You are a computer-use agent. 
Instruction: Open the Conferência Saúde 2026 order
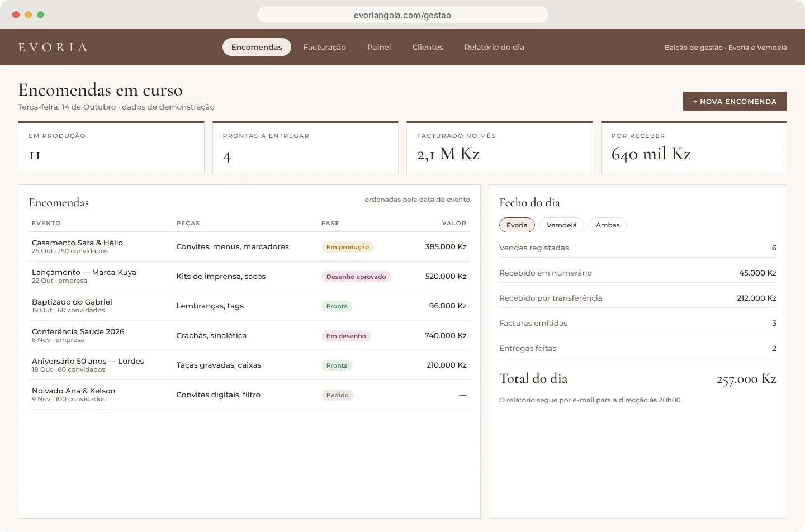pyautogui.click(x=249, y=335)
